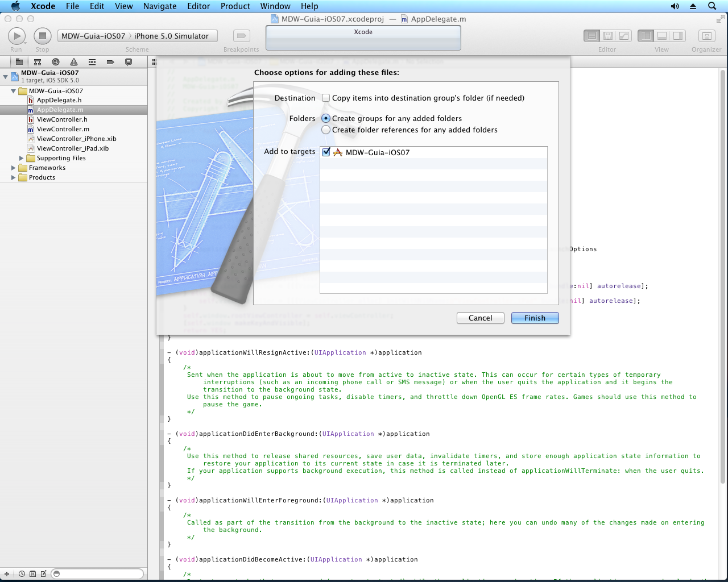The image size is (728, 582).
Task: Open the iPhone 5.0 Simulator scheme dropdown
Action: click(171, 36)
